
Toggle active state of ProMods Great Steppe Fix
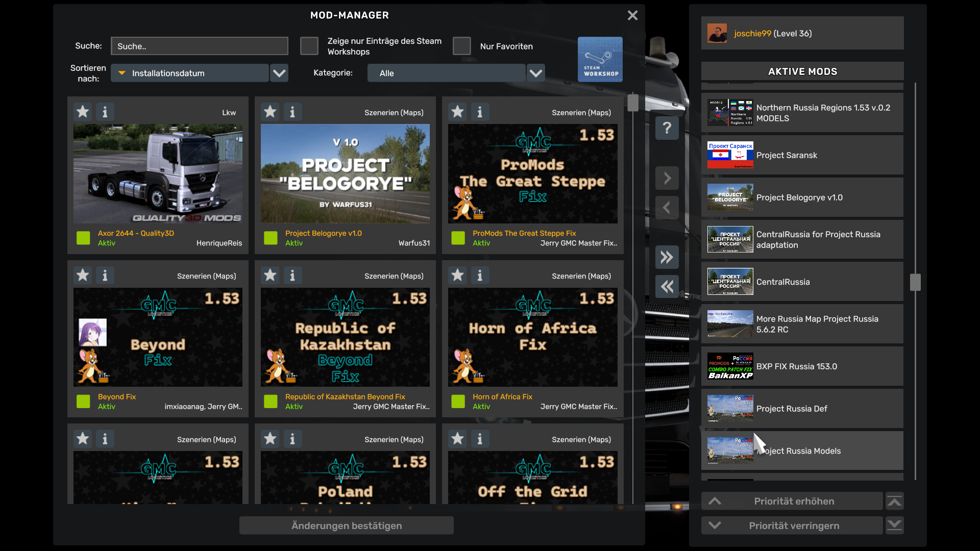(458, 238)
